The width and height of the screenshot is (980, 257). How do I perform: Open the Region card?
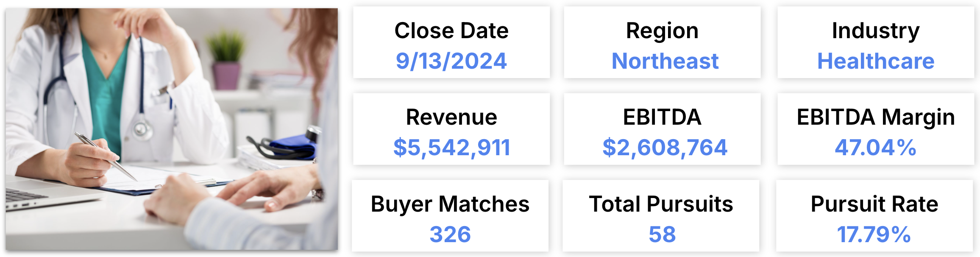point(662,42)
